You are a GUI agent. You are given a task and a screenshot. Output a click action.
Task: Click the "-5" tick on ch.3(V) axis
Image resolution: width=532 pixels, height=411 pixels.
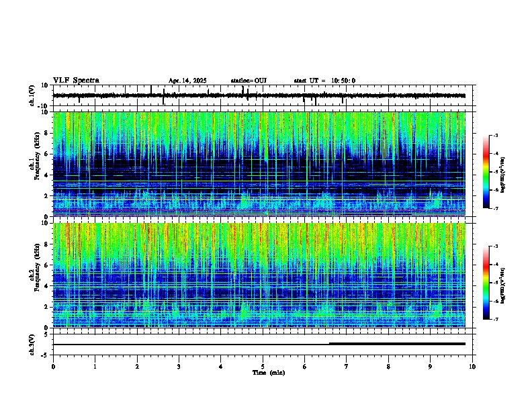pos(45,355)
